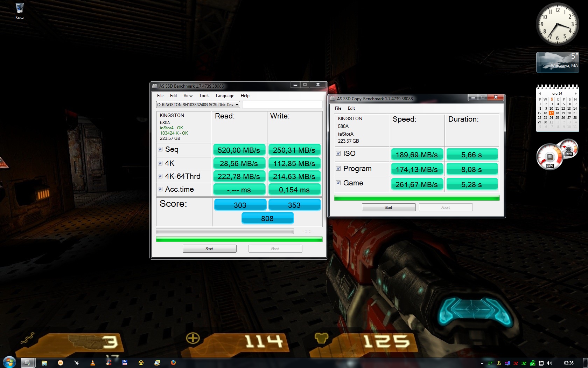Launch VLC media player from the taskbar
The image size is (588, 368).
(93, 363)
